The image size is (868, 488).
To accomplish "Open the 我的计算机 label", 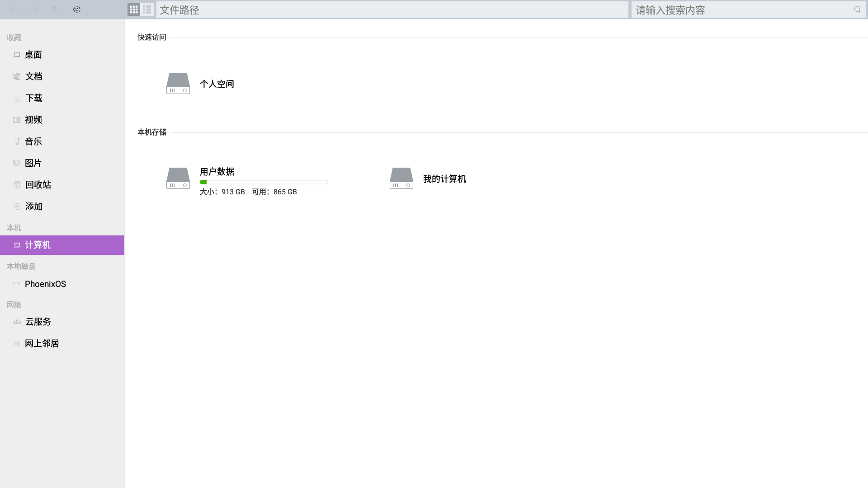I will click(x=444, y=179).
